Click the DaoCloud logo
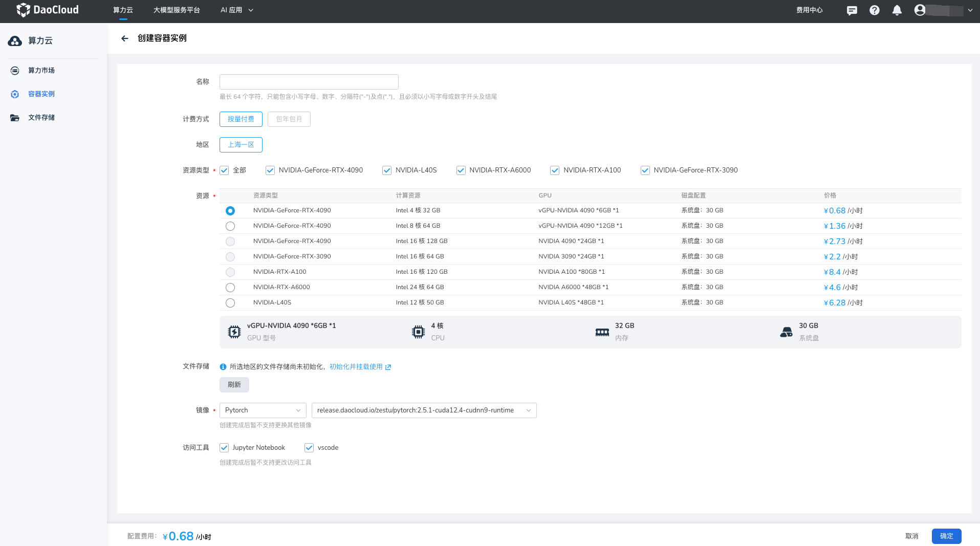This screenshot has width=980, height=546. [48, 10]
